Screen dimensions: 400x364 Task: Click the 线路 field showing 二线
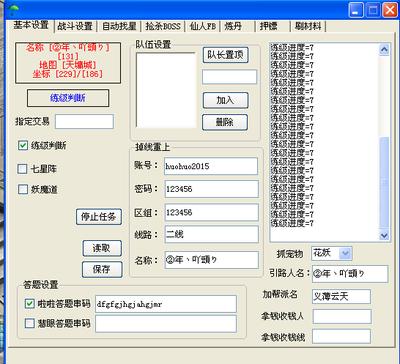211,234
